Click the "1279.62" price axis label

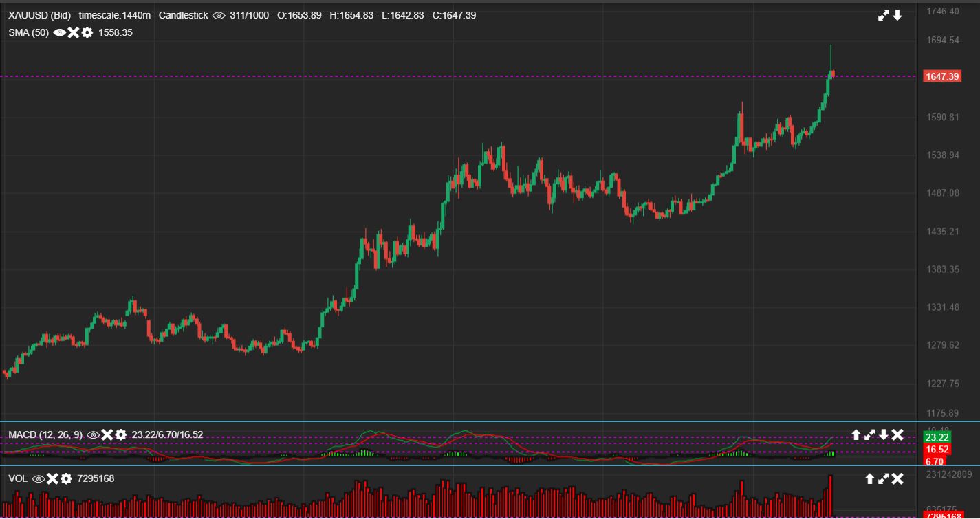pyautogui.click(x=943, y=345)
